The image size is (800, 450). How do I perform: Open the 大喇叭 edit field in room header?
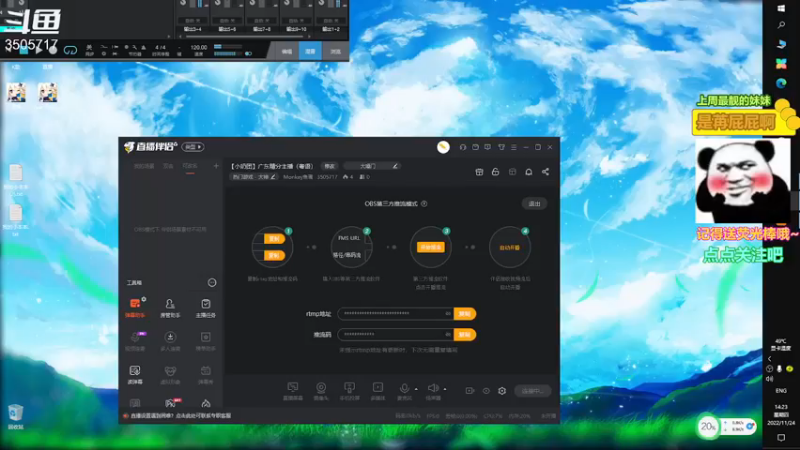(x=371, y=166)
